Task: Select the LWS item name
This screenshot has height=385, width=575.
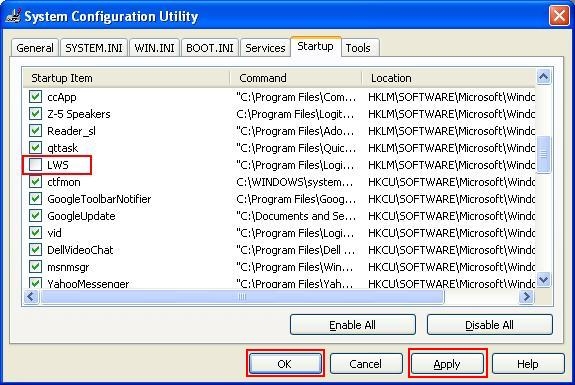Action: coord(58,165)
